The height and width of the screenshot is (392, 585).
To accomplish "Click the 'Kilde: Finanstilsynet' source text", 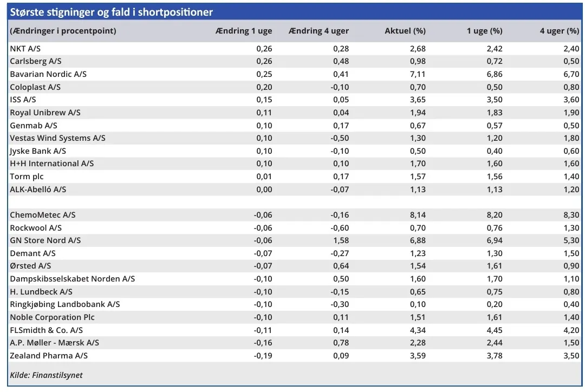I will coord(47,375).
